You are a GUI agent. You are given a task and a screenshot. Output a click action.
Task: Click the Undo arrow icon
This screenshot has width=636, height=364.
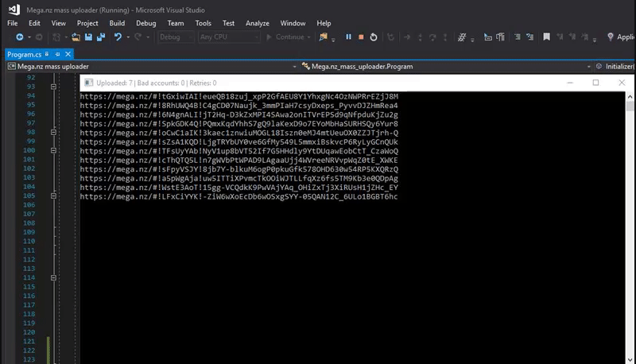(x=118, y=37)
